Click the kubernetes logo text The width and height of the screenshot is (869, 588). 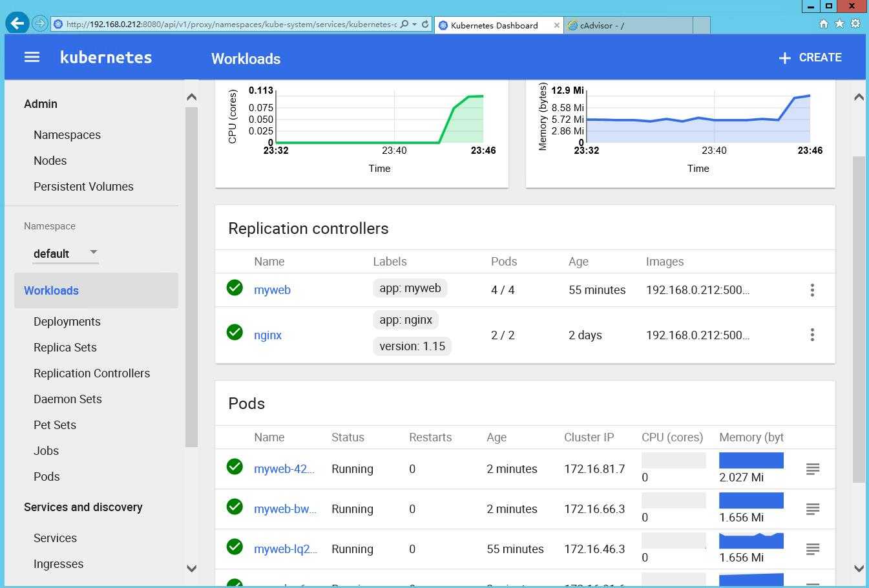pyautogui.click(x=106, y=58)
